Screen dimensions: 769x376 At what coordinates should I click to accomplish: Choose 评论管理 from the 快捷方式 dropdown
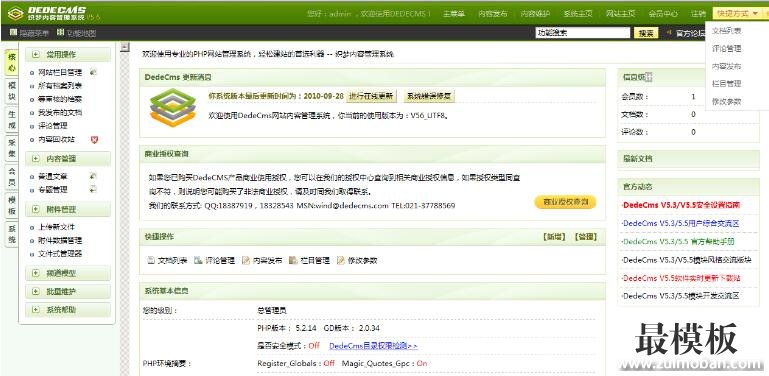[x=726, y=49]
